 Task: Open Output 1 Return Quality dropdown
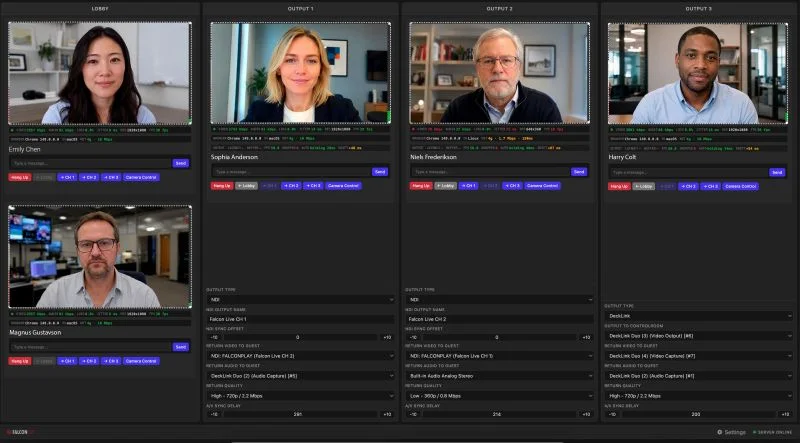[x=300, y=396]
